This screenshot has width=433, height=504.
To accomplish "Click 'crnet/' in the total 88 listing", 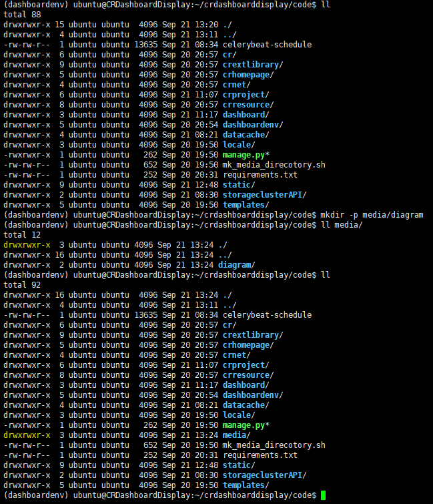I will click(x=236, y=85).
